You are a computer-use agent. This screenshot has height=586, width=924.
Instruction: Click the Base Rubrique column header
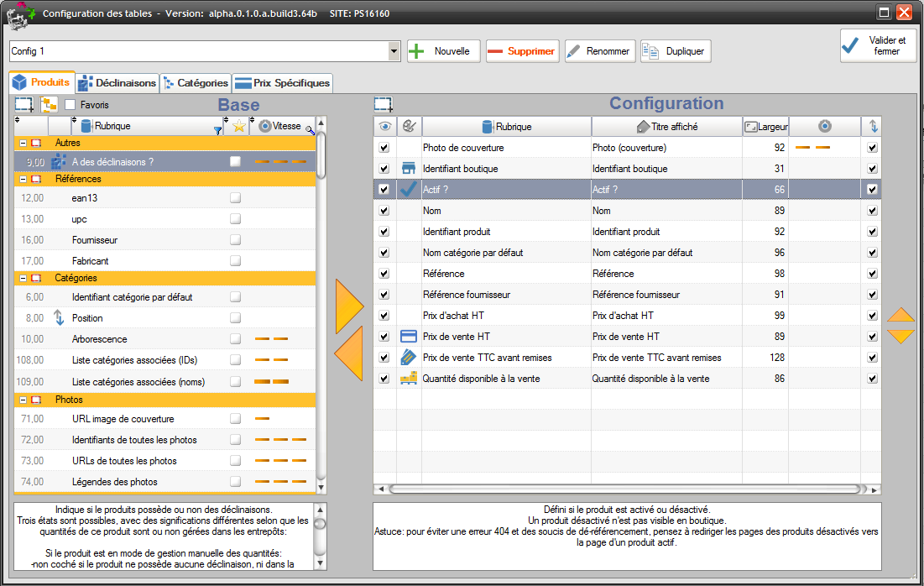pyautogui.click(x=148, y=126)
